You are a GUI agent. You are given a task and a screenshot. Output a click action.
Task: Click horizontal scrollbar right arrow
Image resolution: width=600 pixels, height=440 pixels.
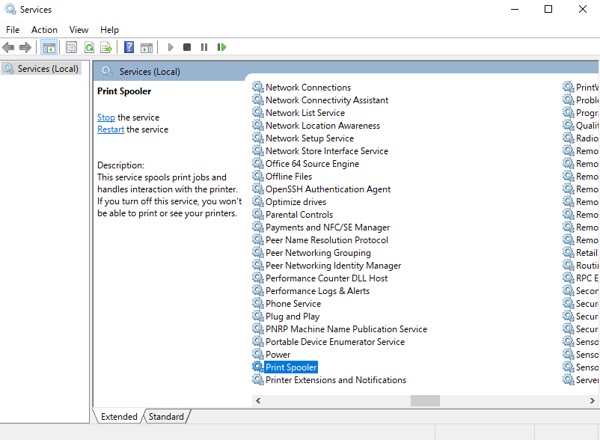[x=592, y=401]
